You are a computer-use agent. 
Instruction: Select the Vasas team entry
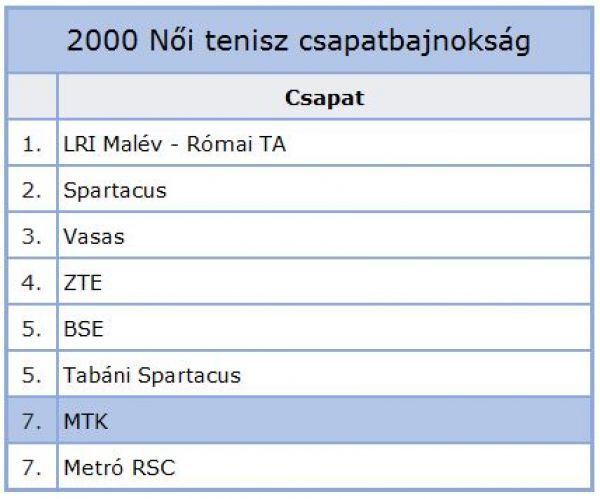(94, 236)
